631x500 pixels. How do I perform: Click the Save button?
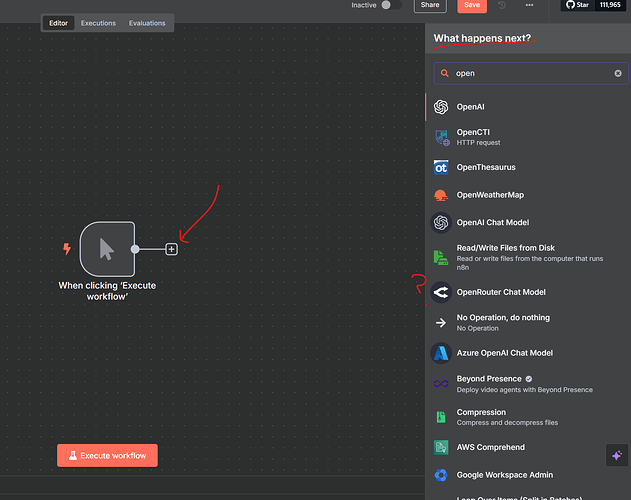pyautogui.click(x=472, y=5)
